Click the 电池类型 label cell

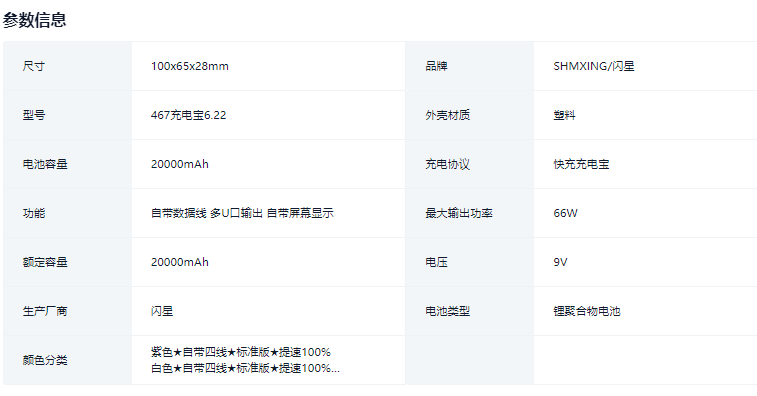(x=470, y=311)
